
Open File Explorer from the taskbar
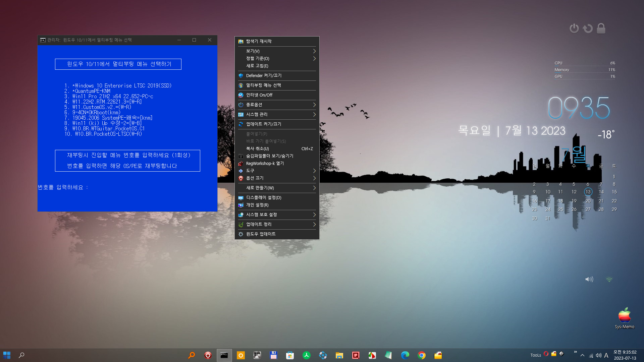pos(339,355)
